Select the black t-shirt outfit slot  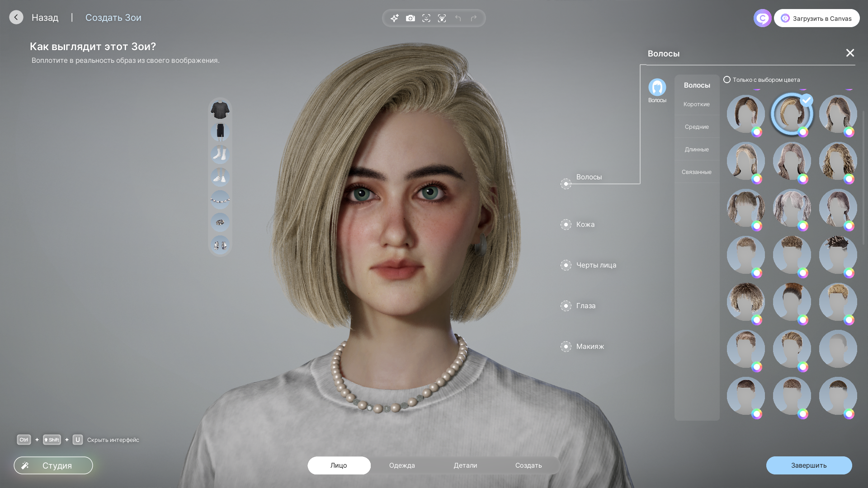220,110
